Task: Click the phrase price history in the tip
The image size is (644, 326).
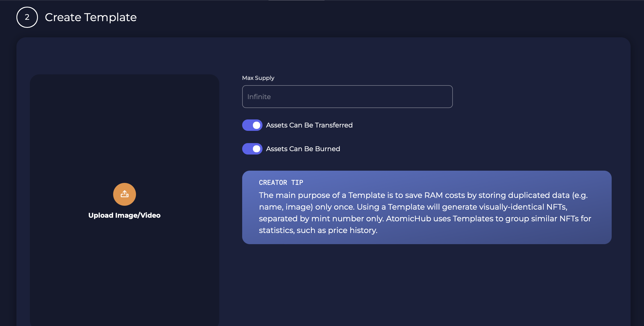Action: 352,230
